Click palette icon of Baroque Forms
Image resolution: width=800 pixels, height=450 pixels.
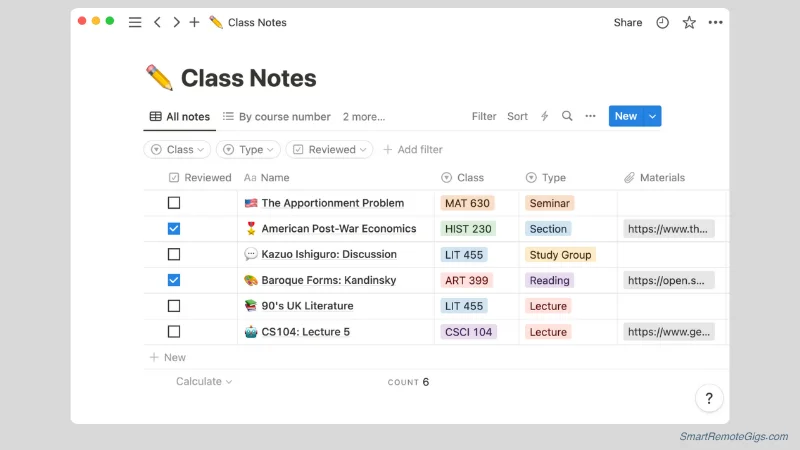click(x=251, y=280)
